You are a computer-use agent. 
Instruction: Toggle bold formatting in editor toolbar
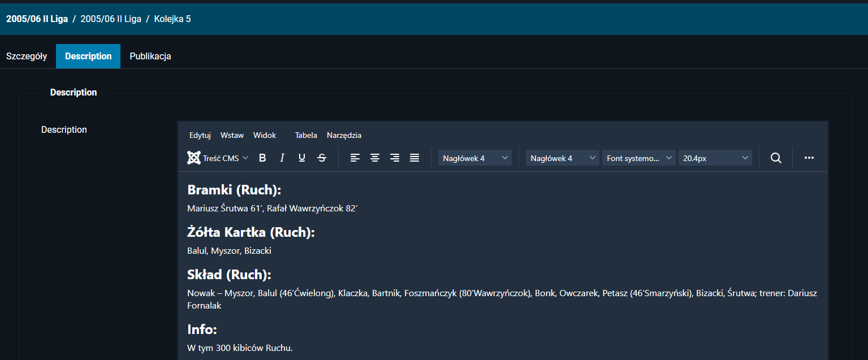click(262, 158)
